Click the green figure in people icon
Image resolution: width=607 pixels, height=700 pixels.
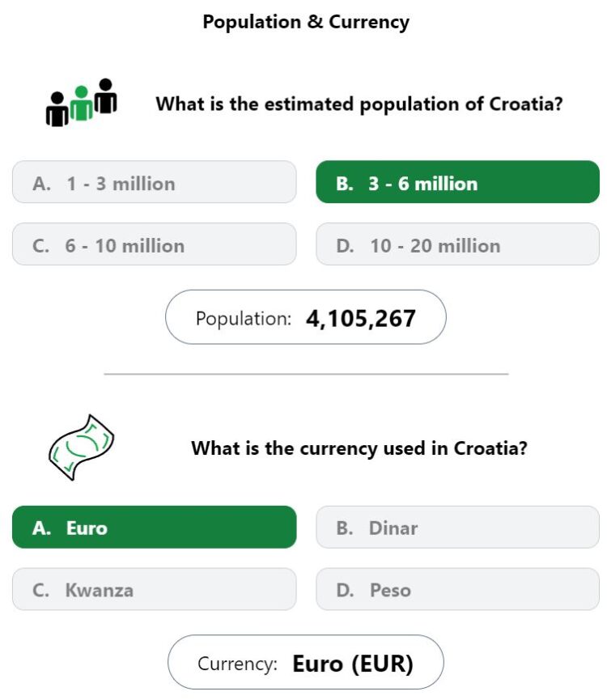81,103
